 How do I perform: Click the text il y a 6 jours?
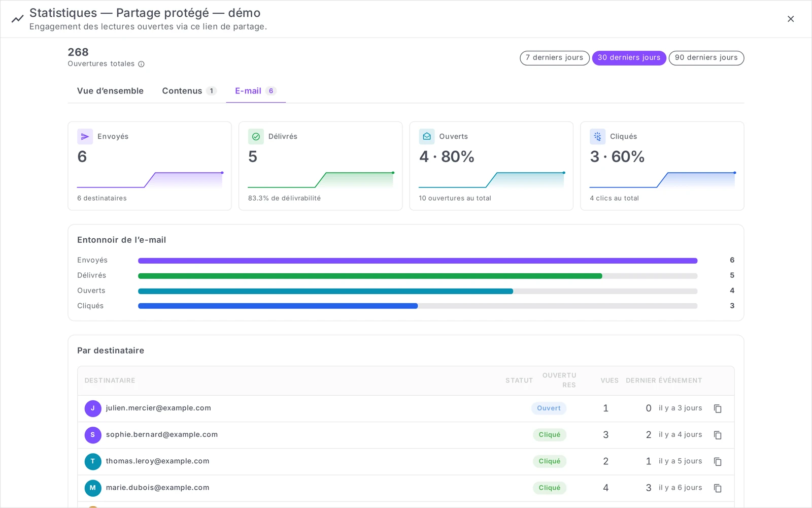click(681, 488)
